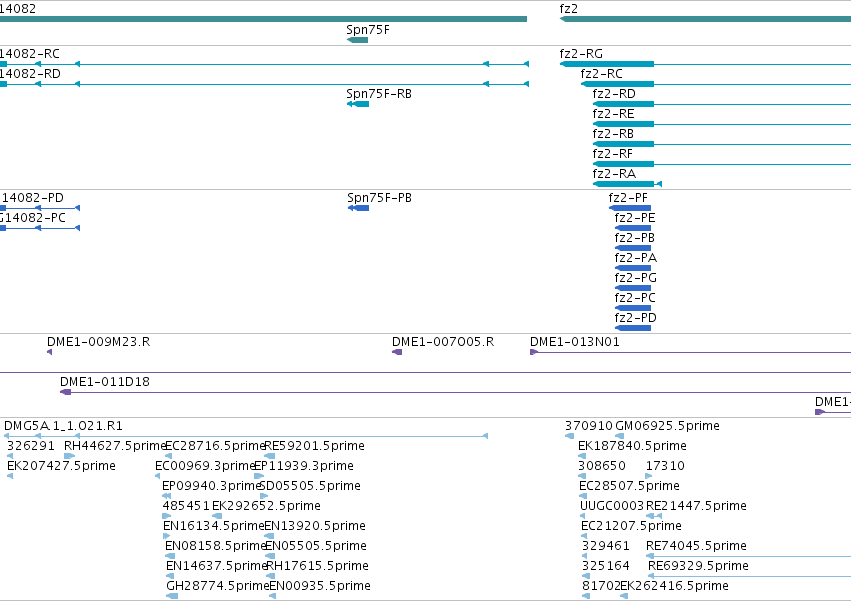Select transcript fz2-RC
The image size is (851, 601).
coord(601,74)
